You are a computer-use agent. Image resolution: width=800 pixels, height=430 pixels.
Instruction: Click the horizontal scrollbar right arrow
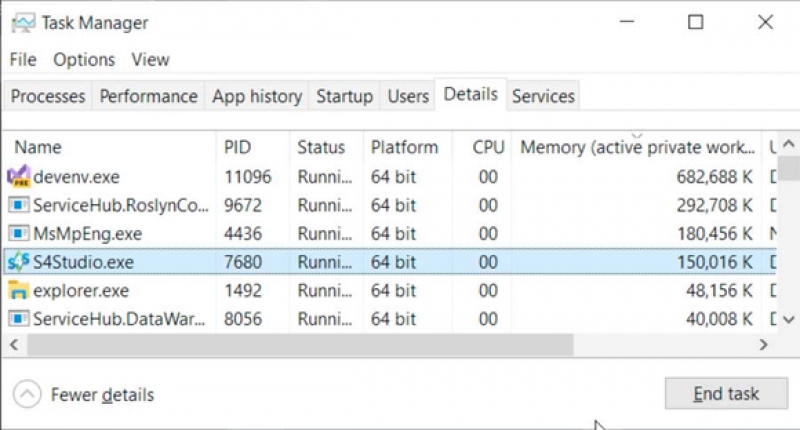[763, 345]
